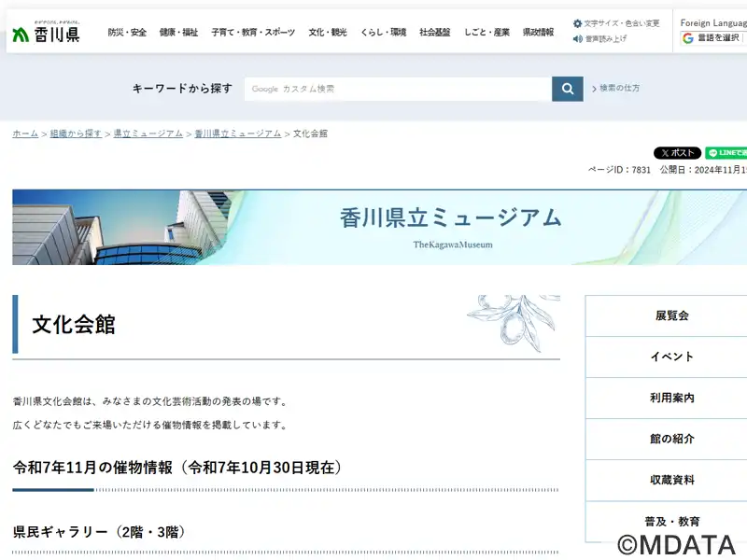Open イベント in the side menu

671,357
